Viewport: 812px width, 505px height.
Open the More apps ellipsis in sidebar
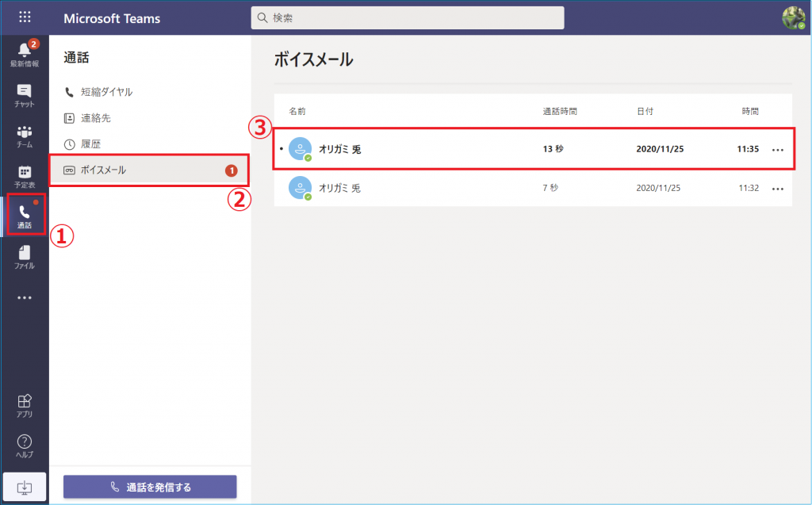25,298
